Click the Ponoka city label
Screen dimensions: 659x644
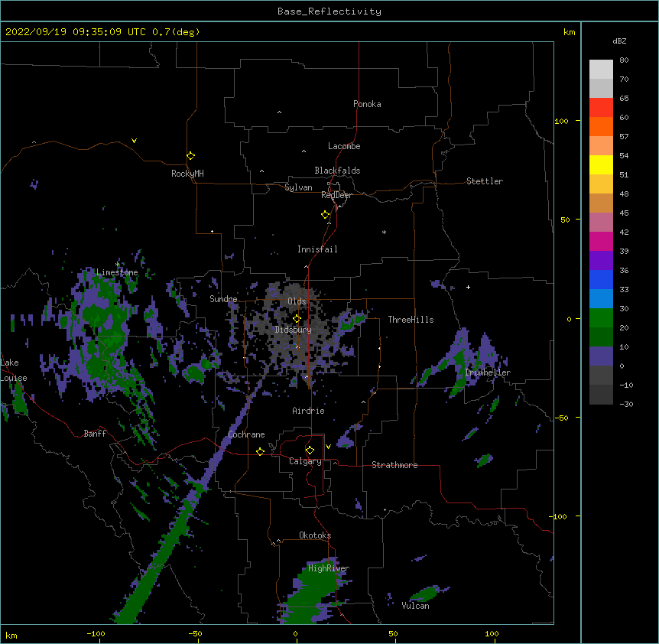coord(367,104)
